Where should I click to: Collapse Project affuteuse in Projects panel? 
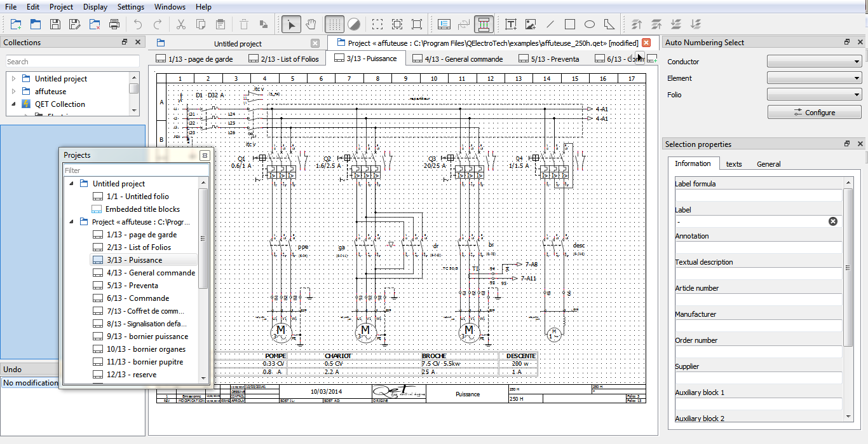(72, 222)
